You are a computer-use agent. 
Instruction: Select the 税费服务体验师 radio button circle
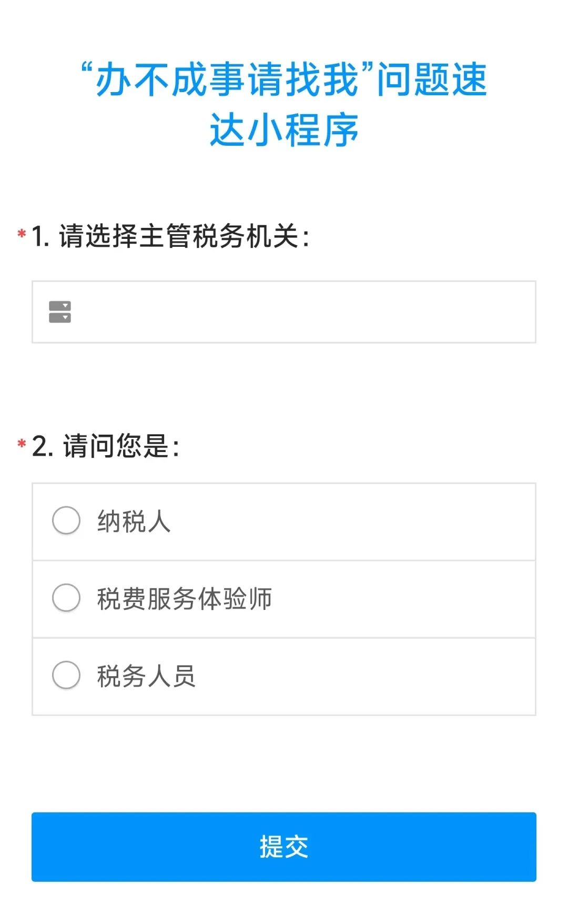(x=66, y=598)
